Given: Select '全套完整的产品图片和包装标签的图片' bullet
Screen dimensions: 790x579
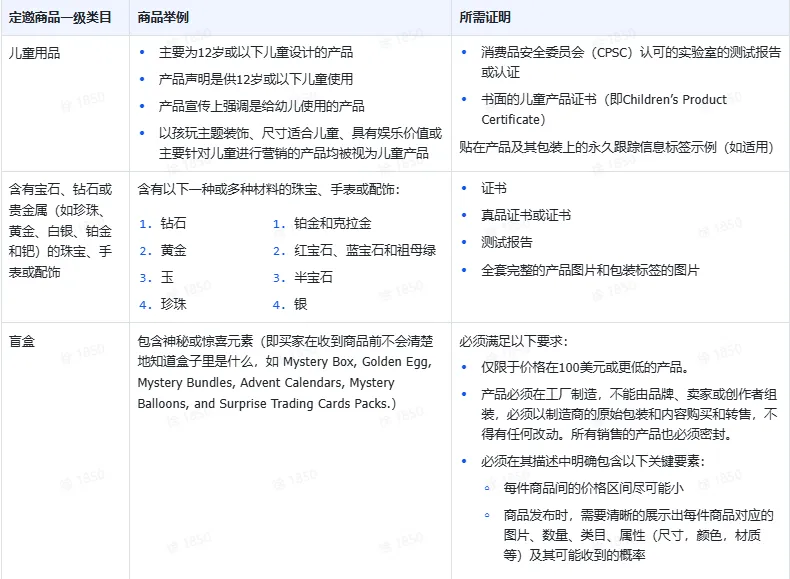Looking at the screenshot, I should point(590,270).
